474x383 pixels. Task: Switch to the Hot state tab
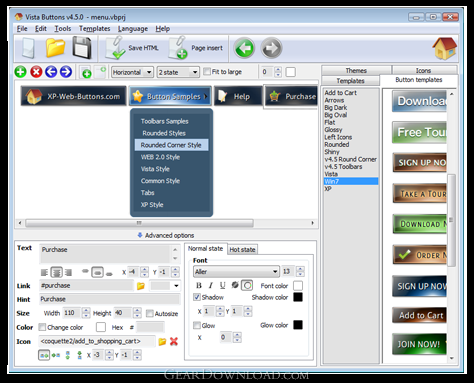[242, 249]
